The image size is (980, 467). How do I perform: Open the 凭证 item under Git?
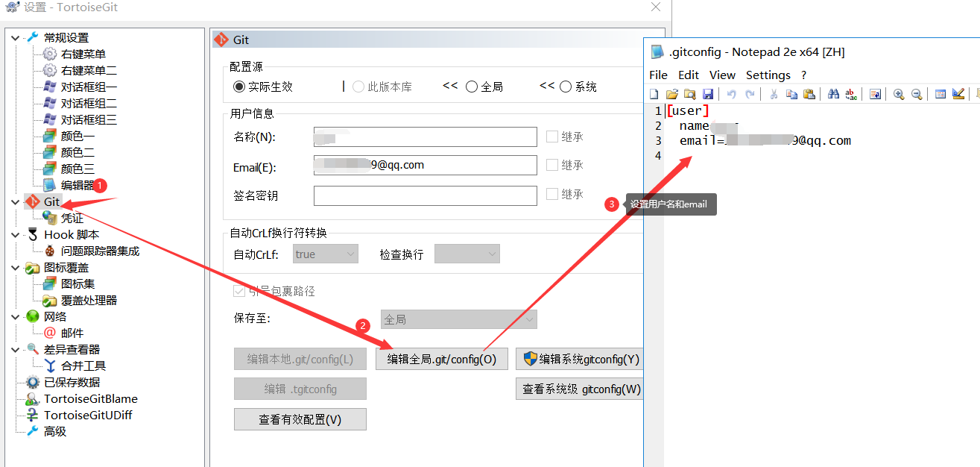coord(72,217)
